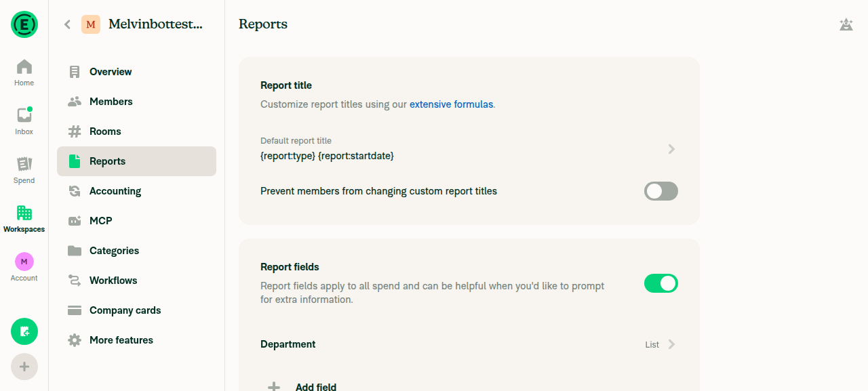
Task: Open More features menu item
Action: 136,340
